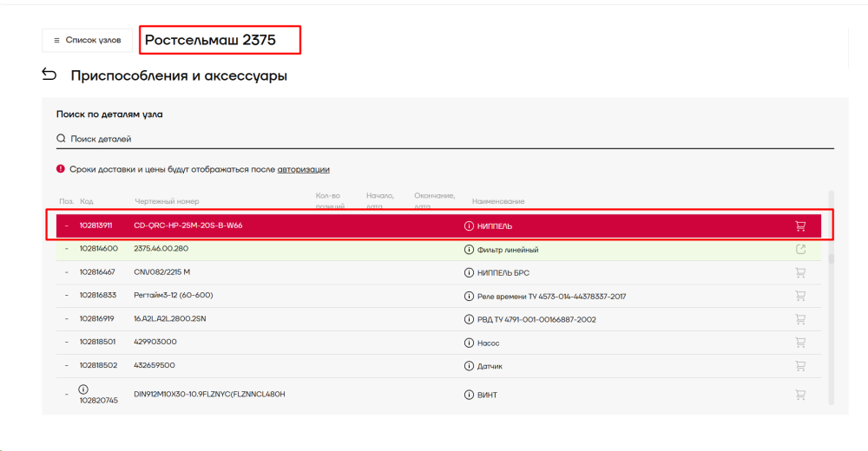
Task: Show info for Насос
Action: [469, 343]
